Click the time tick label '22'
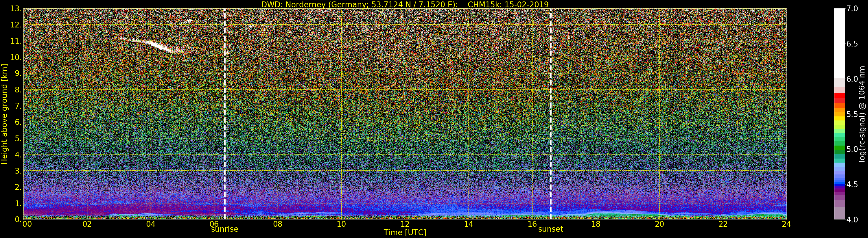This screenshot has width=868, height=238. pyautogui.click(x=723, y=224)
